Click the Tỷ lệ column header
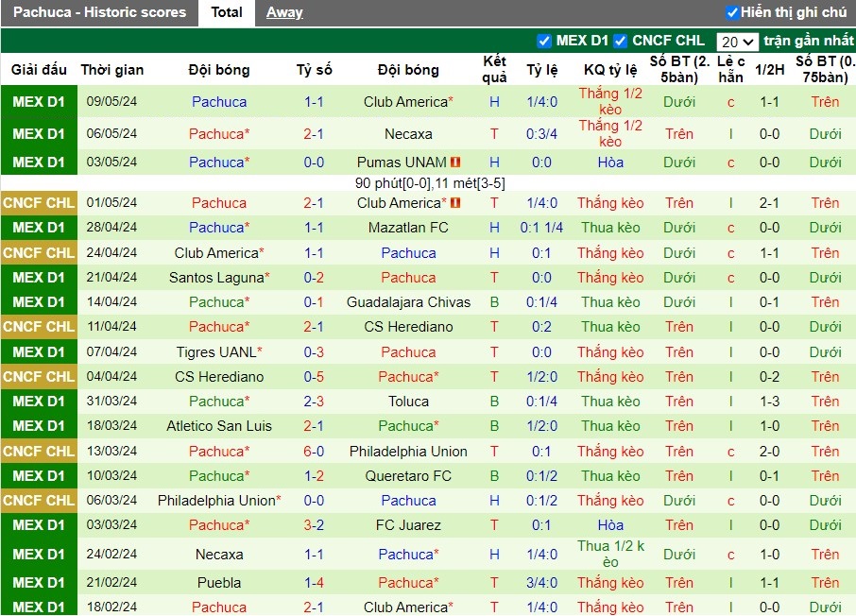Screen dimensions: 856x616 click(541, 69)
